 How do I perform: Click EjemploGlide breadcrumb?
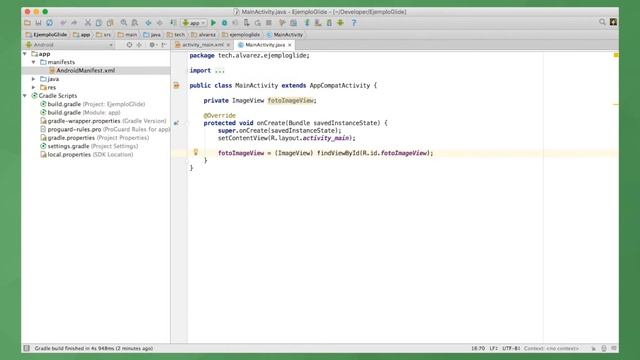click(x=46, y=35)
